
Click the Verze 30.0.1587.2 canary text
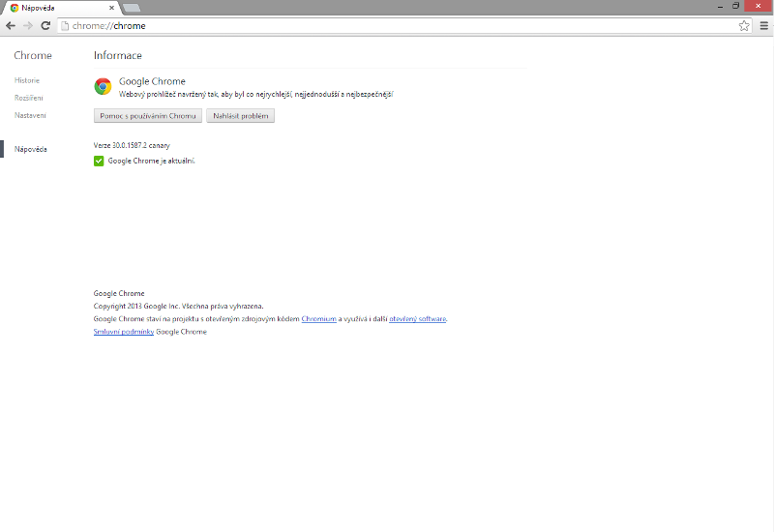[x=132, y=146]
